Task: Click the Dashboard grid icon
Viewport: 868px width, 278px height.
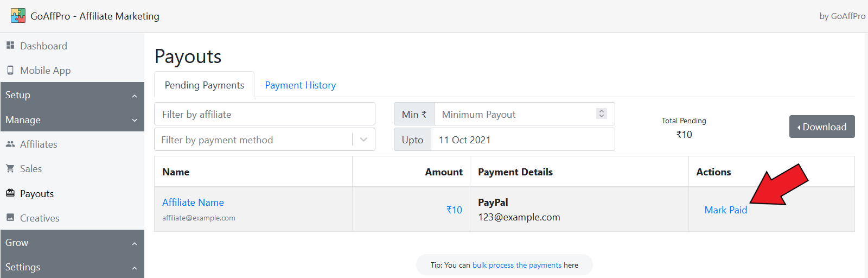Action: [10, 46]
